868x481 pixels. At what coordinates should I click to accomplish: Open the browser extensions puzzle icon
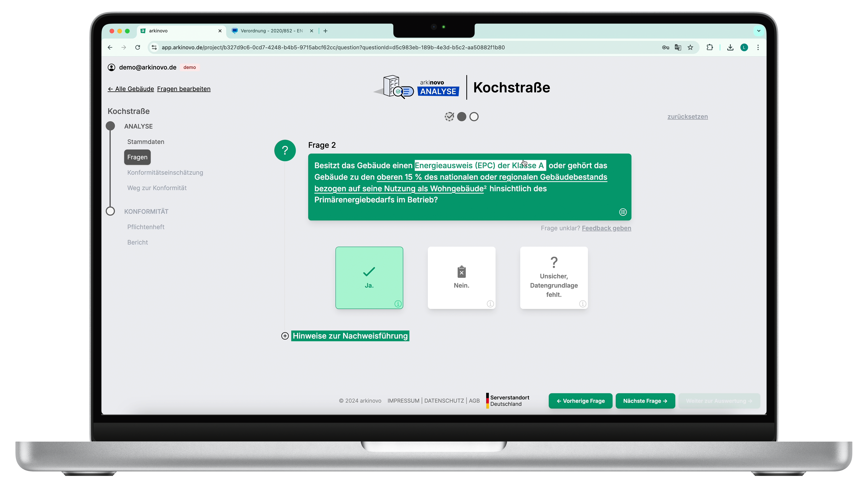coord(710,48)
